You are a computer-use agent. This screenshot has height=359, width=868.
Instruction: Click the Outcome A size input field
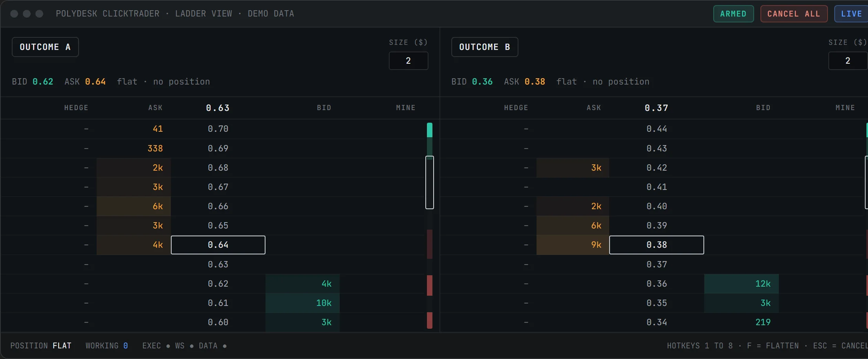[408, 61]
